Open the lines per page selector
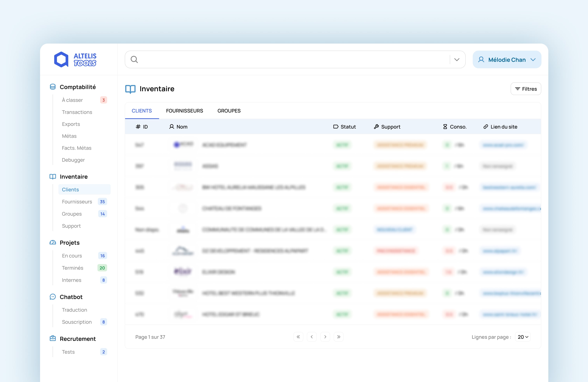588x382 pixels. (x=522, y=337)
